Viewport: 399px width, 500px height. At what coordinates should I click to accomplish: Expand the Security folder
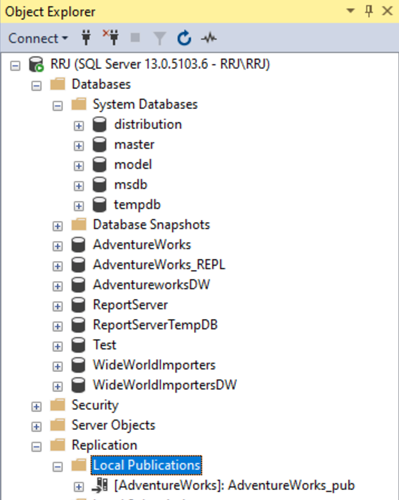pos(36,406)
